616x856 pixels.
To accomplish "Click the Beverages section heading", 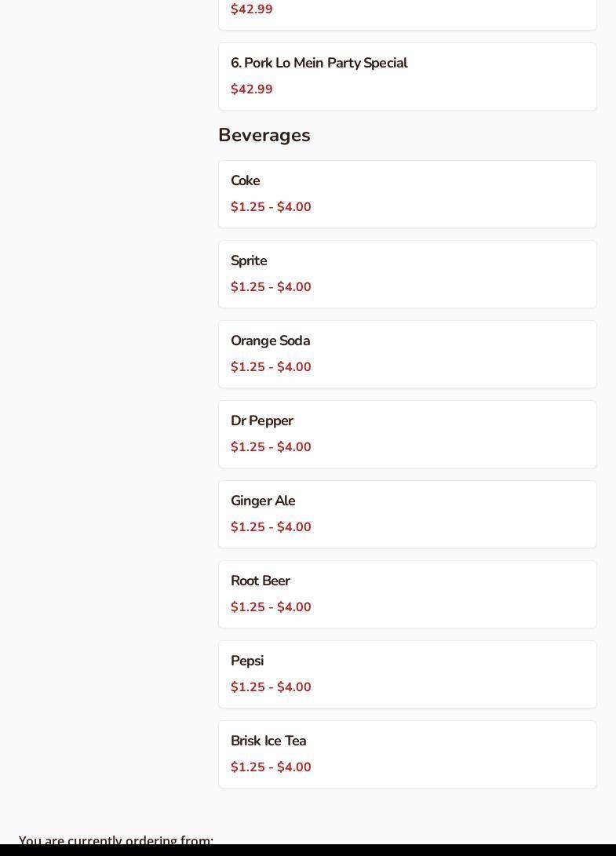I will click(264, 135).
